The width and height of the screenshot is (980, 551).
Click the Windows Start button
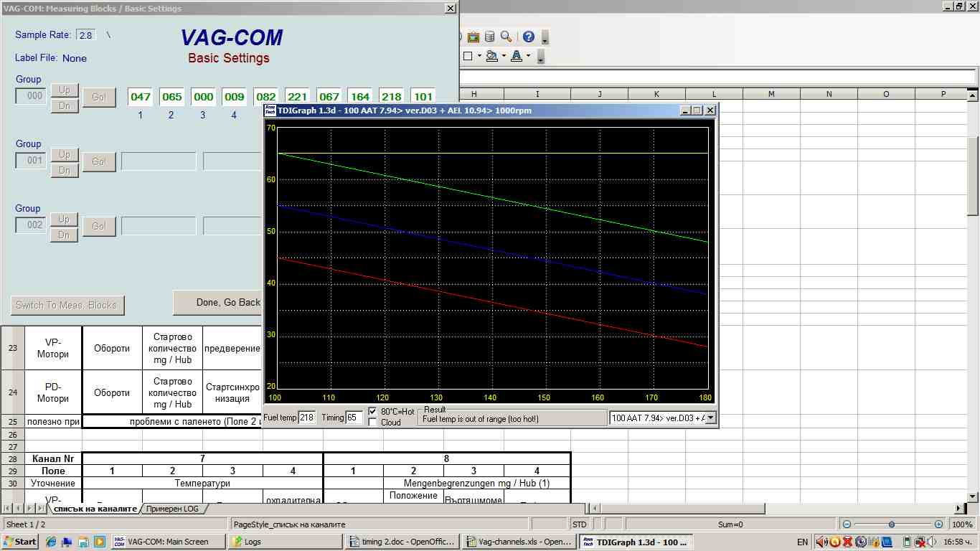click(x=20, y=542)
